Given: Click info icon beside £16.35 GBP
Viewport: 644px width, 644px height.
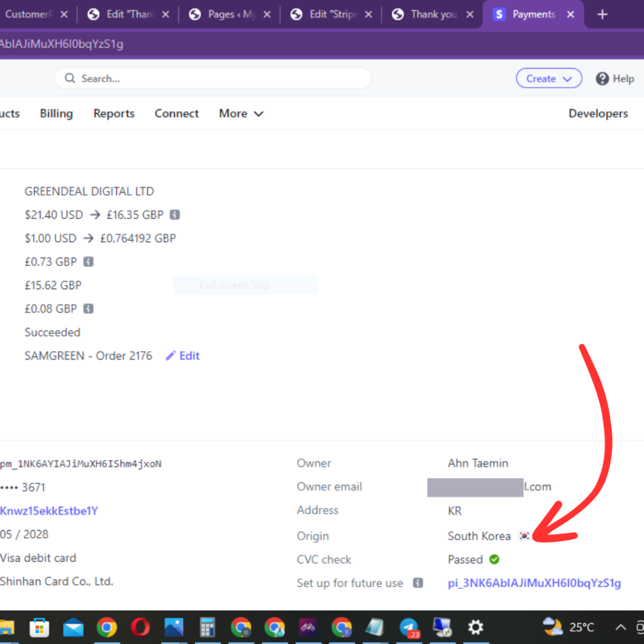Looking at the screenshot, I should coord(175,214).
